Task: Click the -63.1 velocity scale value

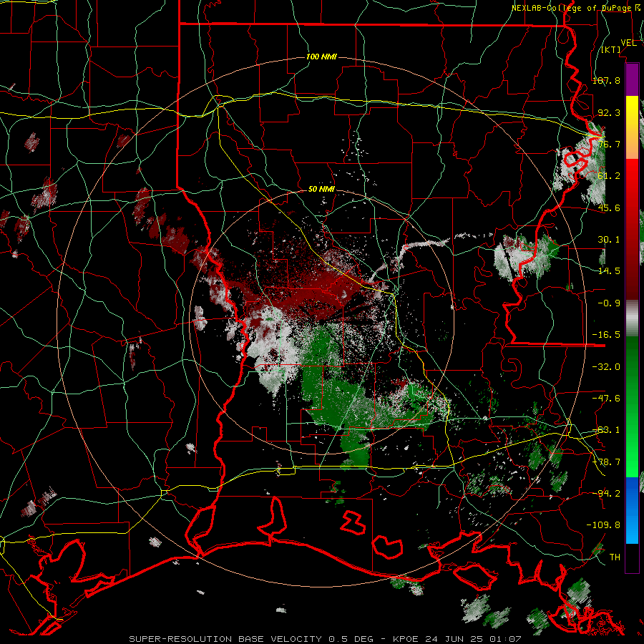Action: pyautogui.click(x=606, y=430)
